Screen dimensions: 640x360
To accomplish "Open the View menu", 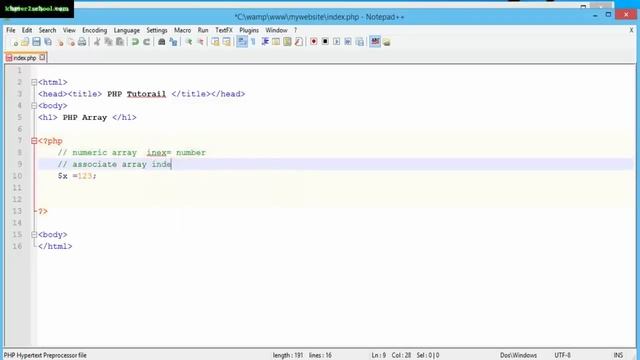I will (x=69, y=30).
